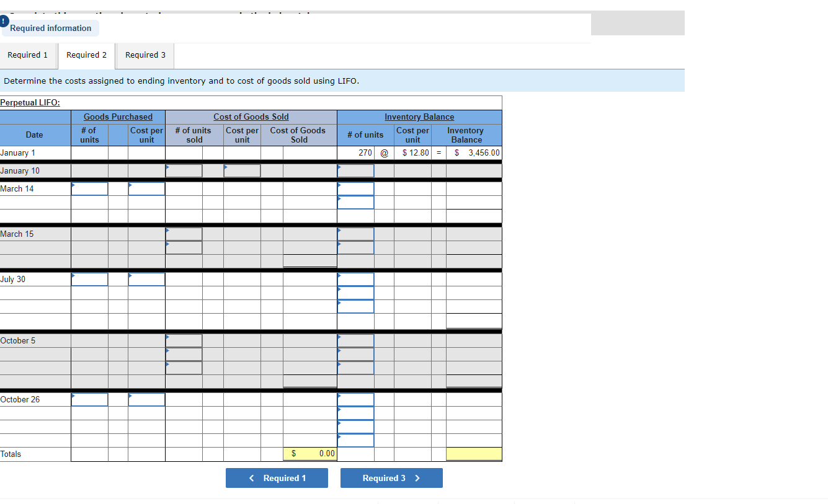Switch to the Required 1 tab
The width and height of the screenshot is (828, 504).
[x=28, y=55]
